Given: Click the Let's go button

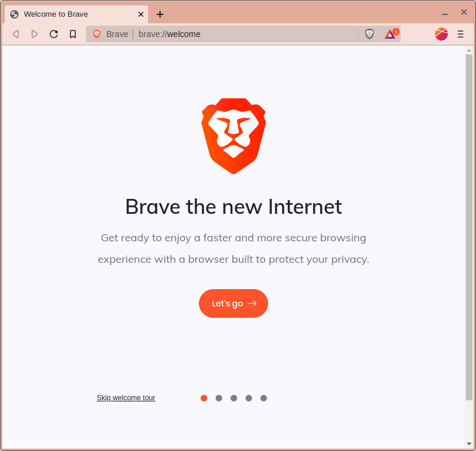Looking at the screenshot, I should (x=234, y=303).
